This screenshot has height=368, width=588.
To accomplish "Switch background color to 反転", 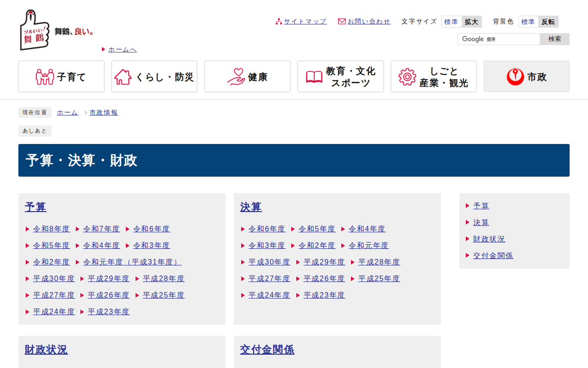I will click(548, 22).
